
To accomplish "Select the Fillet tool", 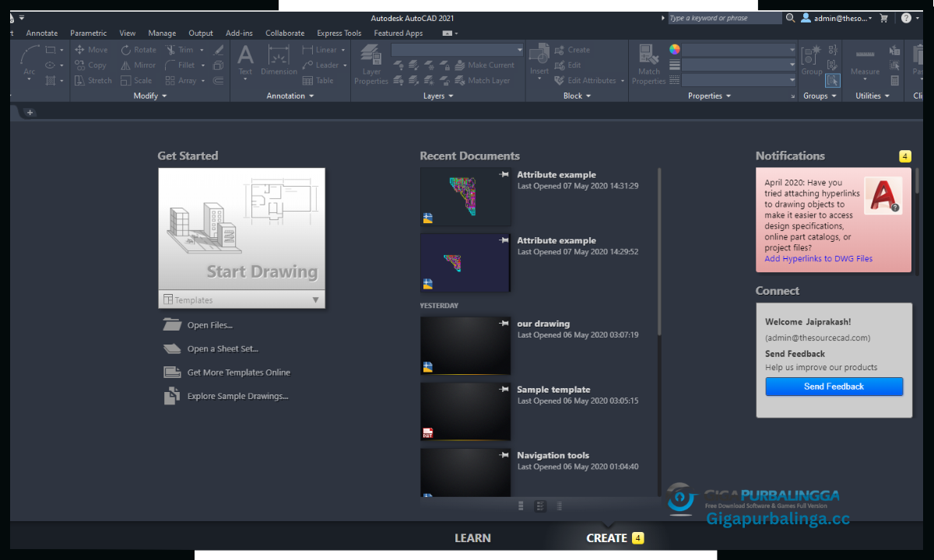I will pyautogui.click(x=180, y=65).
